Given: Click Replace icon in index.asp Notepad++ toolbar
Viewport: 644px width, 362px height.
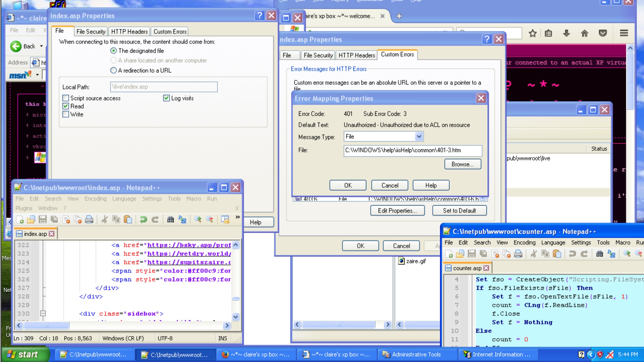Looking at the screenshot, I should pyautogui.click(x=182, y=219).
